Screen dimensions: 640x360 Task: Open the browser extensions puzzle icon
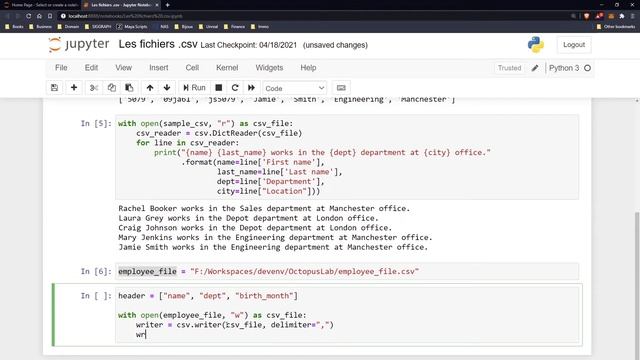[622, 16]
